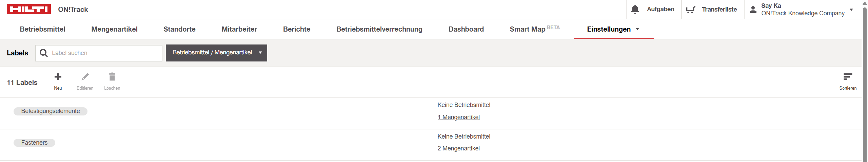Switch to the Betriebsmittel tab
868x162 pixels.
42,29
